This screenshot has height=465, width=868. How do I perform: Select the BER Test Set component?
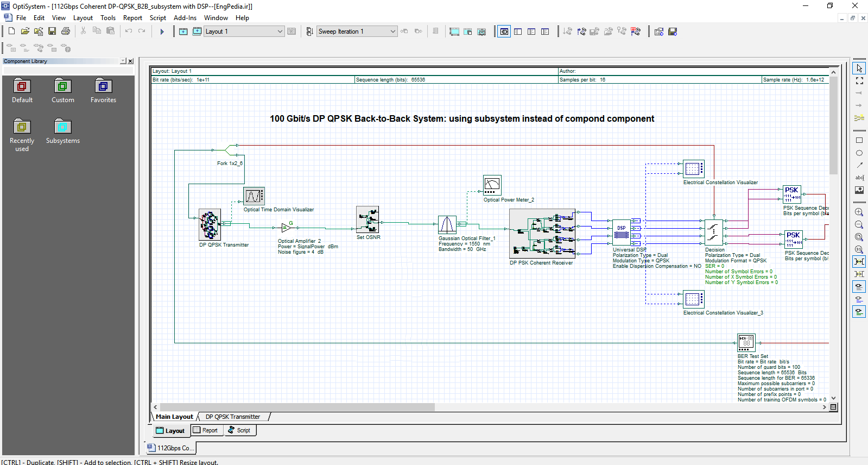746,343
